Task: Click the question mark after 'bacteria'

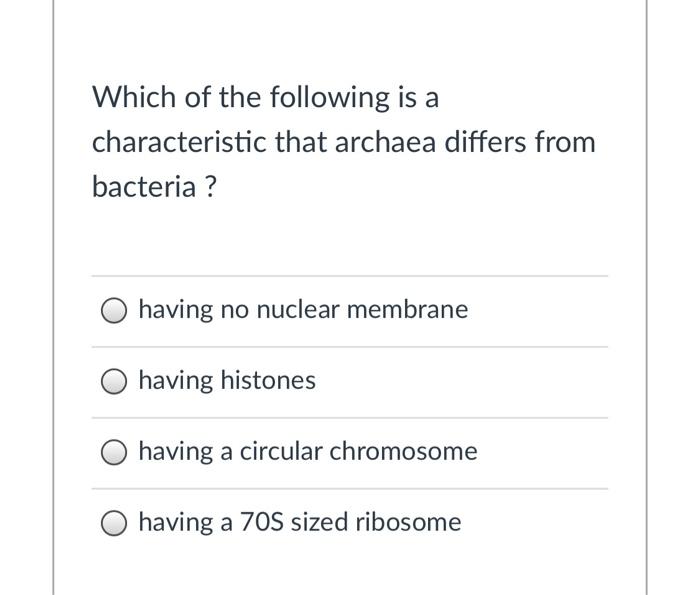Action: 211,187
